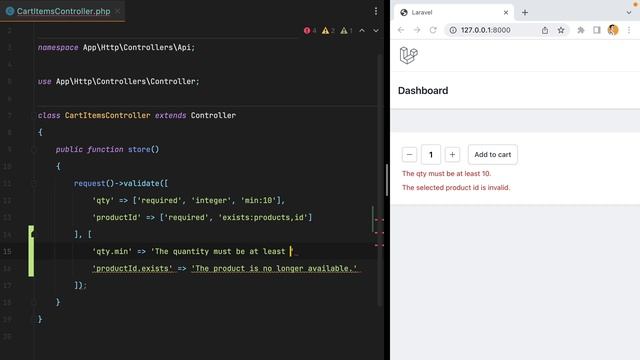Go to next highlighted error arrow

click(376, 31)
